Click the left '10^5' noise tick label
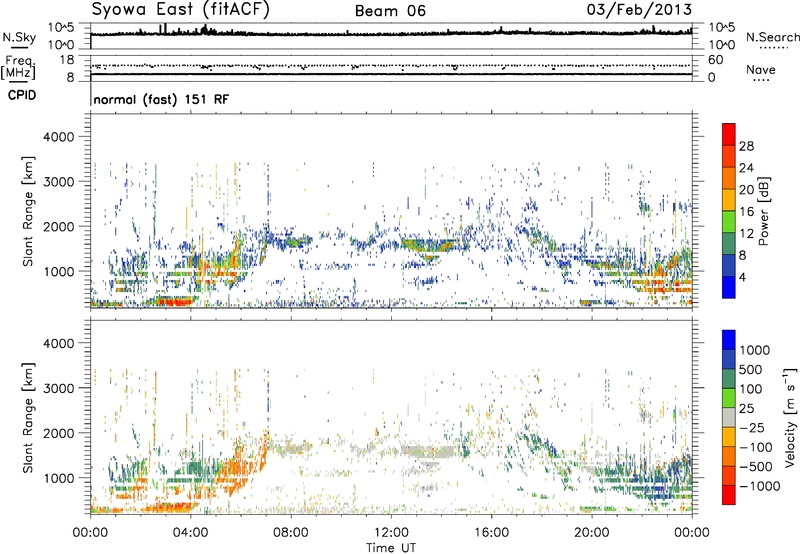This screenshot has width=800, height=554. pyautogui.click(x=61, y=28)
